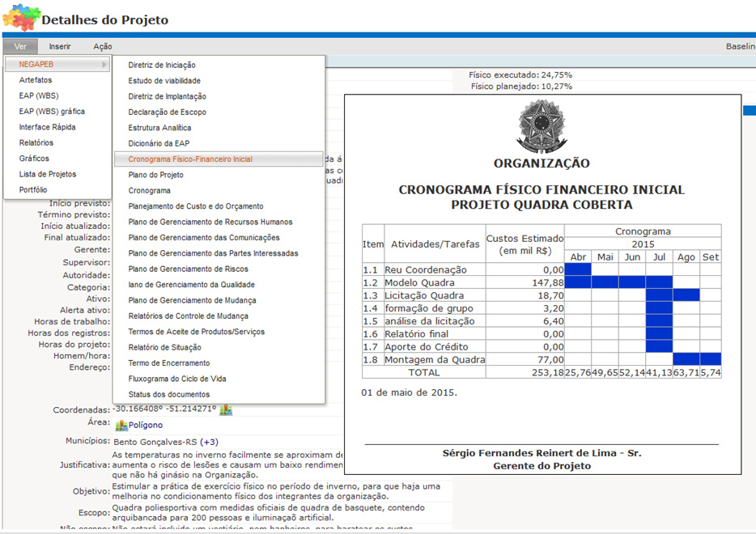Select Diretriz de Implantação entry
The image size is (756, 534).
click(x=168, y=96)
